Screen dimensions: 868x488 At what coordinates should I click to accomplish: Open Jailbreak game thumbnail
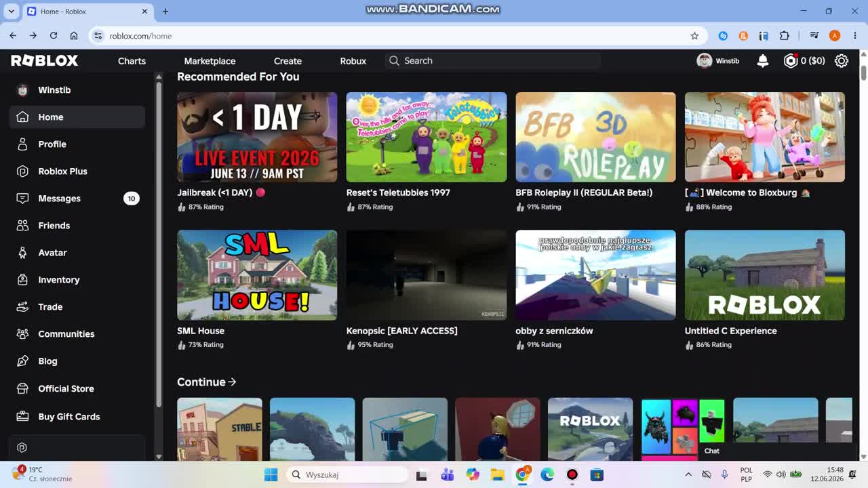tap(257, 137)
